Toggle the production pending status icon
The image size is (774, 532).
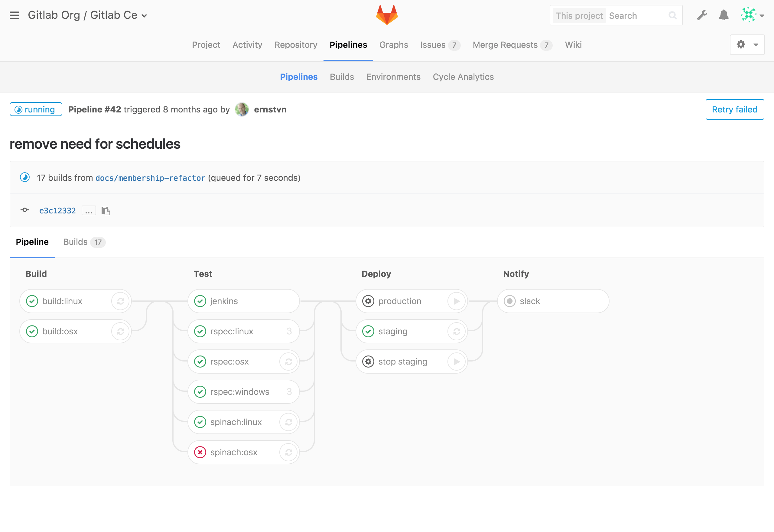pos(368,301)
